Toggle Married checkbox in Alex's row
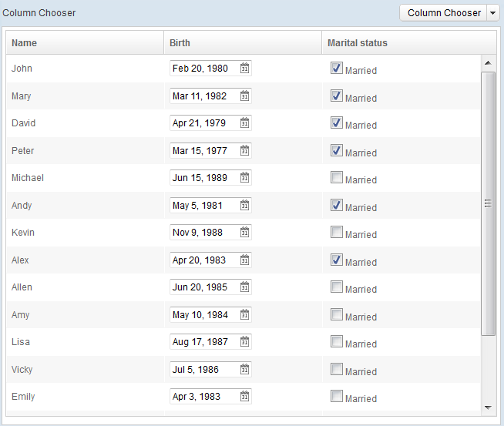Viewport: 504px width, 426px height. pyautogui.click(x=337, y=260)
